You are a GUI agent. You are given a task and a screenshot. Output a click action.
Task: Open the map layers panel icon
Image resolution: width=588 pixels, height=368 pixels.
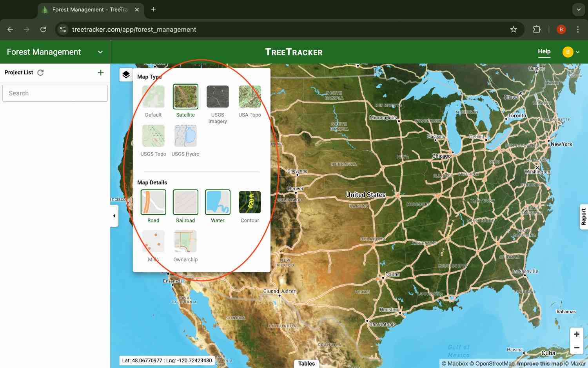tap(126, 74)
